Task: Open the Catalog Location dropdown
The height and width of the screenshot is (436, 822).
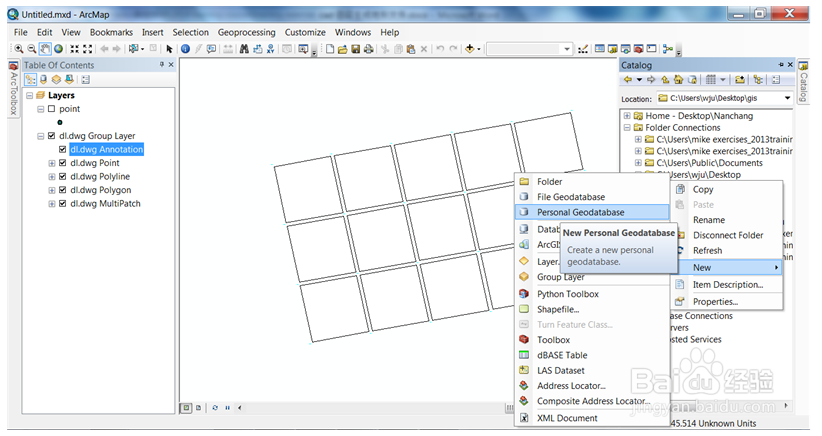Action: click(x=787, y=98)
